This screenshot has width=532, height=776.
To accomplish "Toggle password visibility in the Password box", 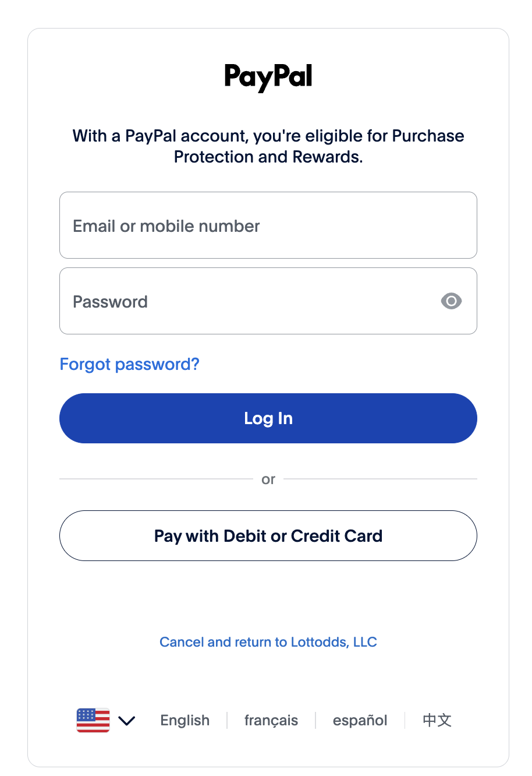I will tap(451, 301).
